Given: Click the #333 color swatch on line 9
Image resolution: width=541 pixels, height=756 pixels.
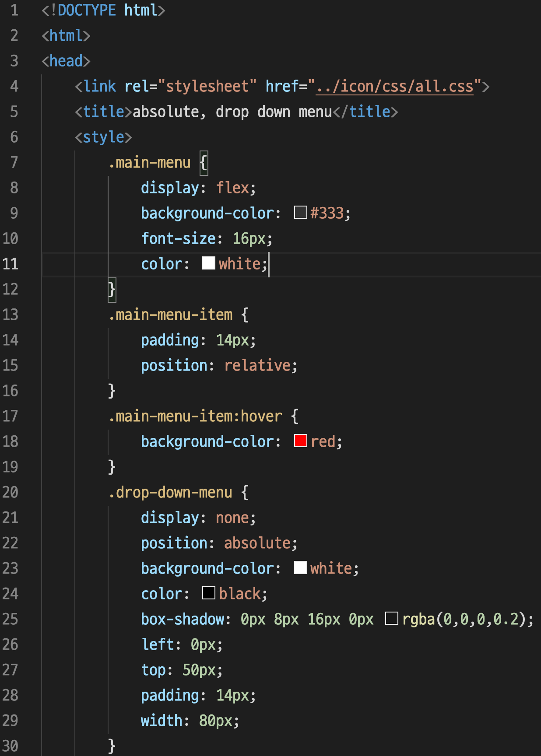Looking at the screenshot, I should click(x=301, y=213).
